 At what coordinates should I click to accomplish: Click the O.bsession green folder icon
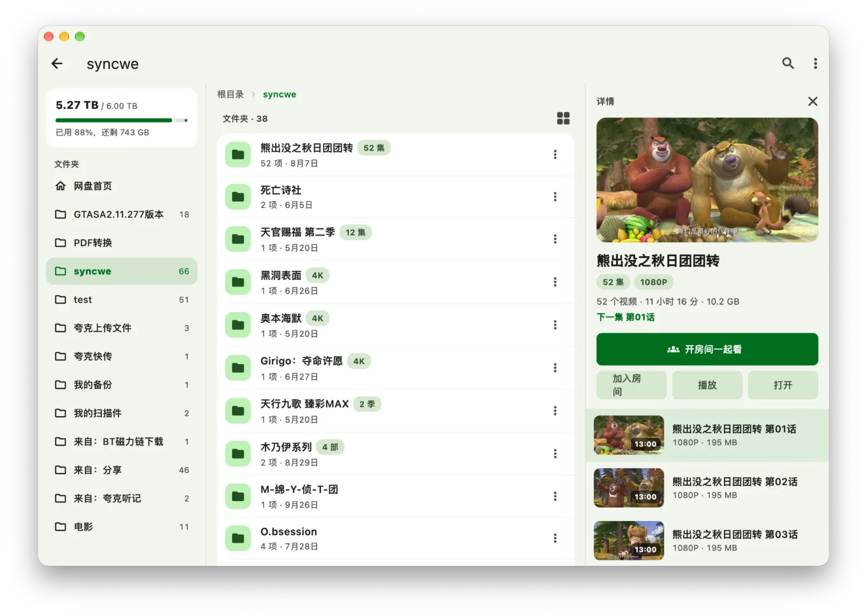click(x=238, y=538)
